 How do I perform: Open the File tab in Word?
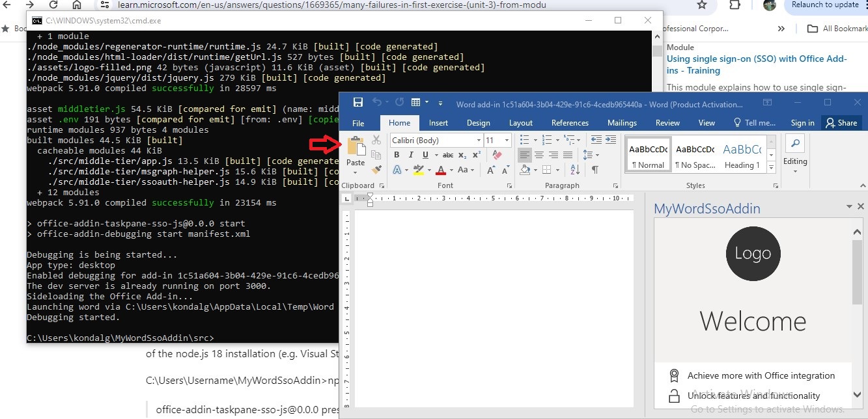(358, 123)
